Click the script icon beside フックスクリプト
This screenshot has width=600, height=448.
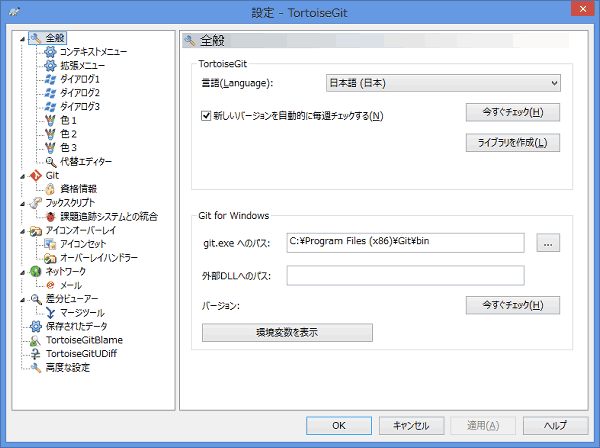36,203
